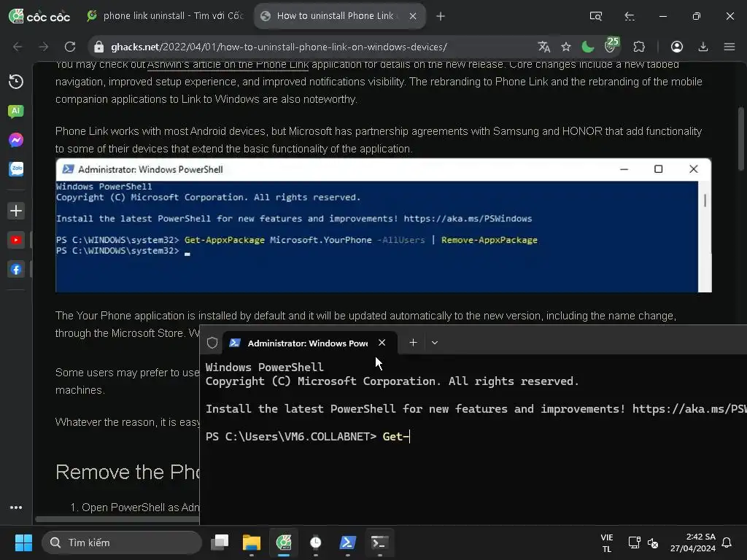Go back to the previous page
747x560 pixels.
point(18,47)
